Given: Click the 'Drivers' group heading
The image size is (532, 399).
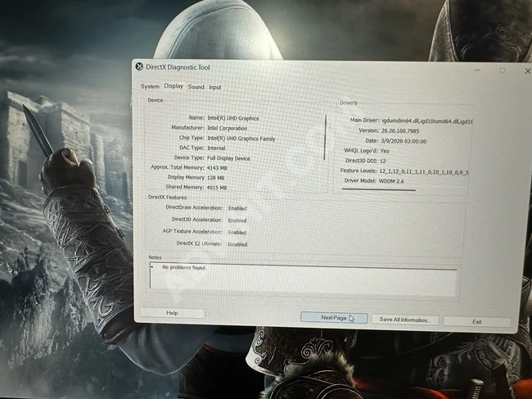Looking at the screenshot, I should (349, 103).
